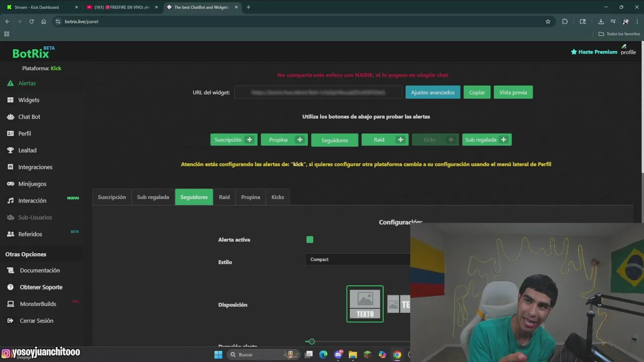Open Chrome extensions puzzle icon
This screenshot has width=644, height=362.
[x=565, y=22]
